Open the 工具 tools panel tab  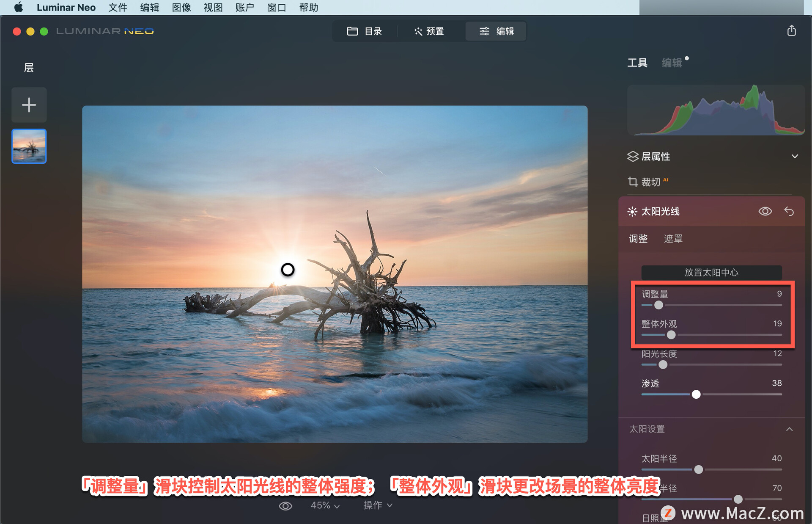(637, 63)
